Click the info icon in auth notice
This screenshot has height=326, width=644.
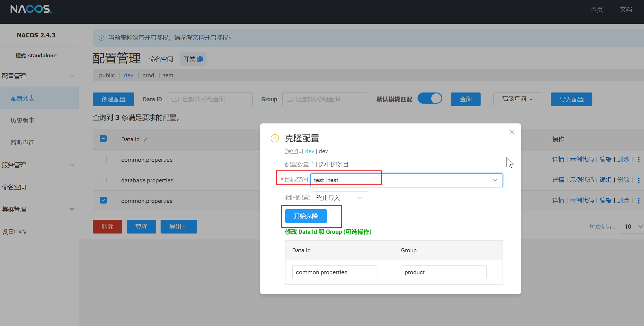[x=102, y=38]
